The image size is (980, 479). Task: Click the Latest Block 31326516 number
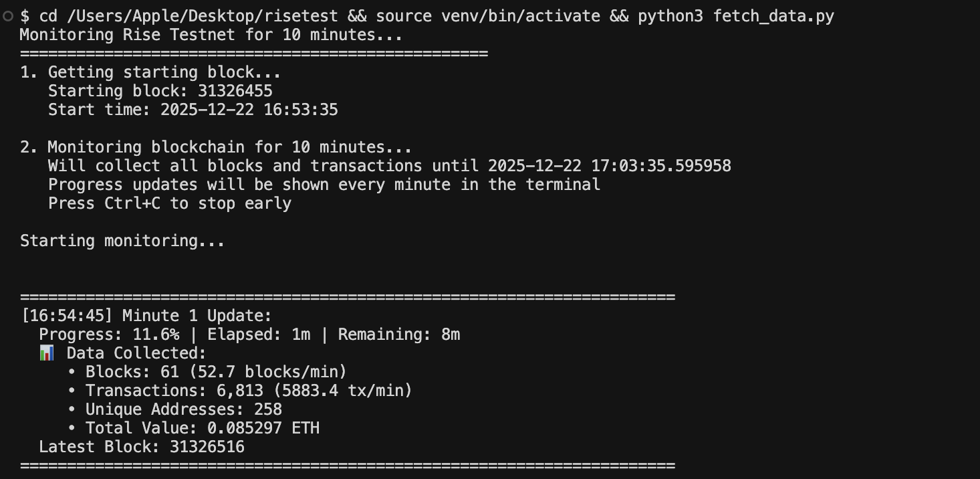(207, 447)
